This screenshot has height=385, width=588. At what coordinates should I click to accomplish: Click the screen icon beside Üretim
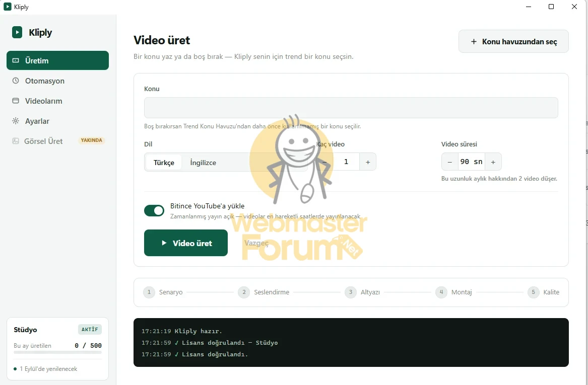pos(16,60)
